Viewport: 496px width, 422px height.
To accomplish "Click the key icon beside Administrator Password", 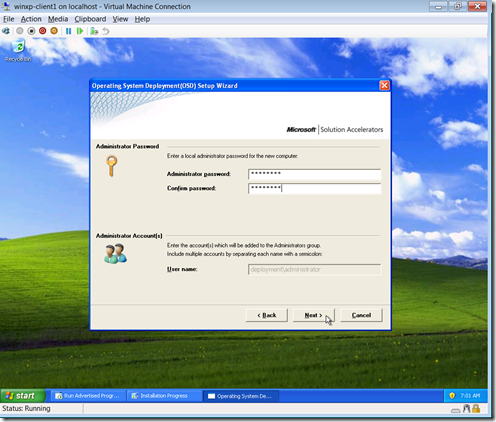I will 112,166.
